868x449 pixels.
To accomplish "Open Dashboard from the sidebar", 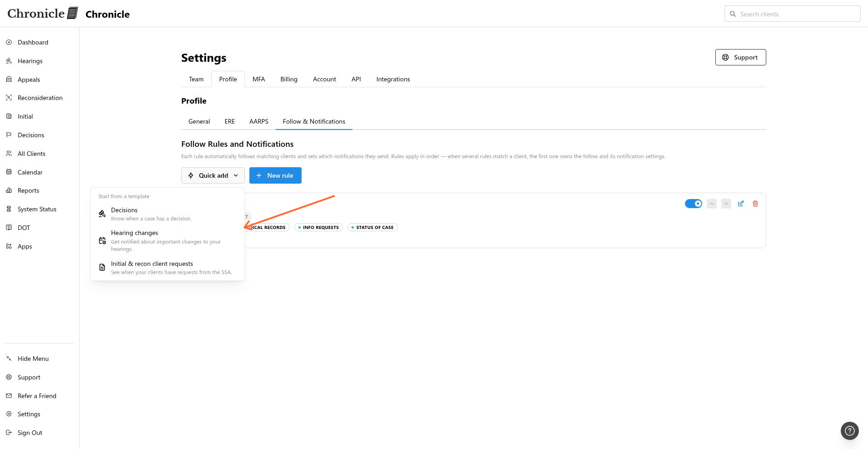I will coord(33,42).
